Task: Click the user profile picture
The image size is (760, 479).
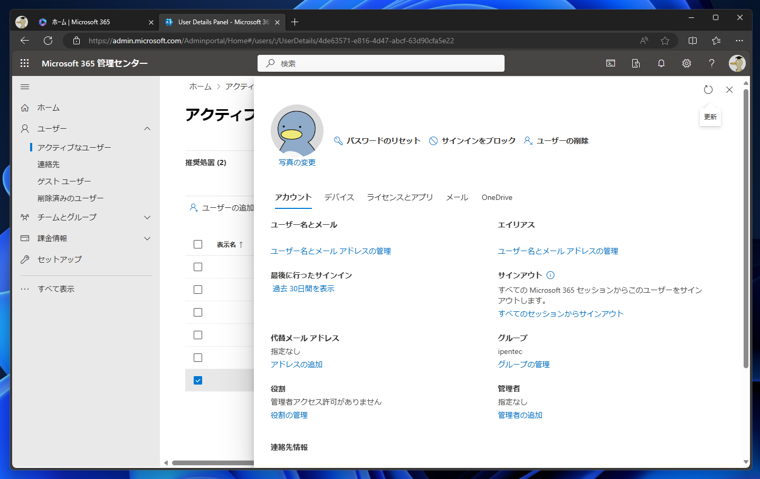Action: [297, 130]
